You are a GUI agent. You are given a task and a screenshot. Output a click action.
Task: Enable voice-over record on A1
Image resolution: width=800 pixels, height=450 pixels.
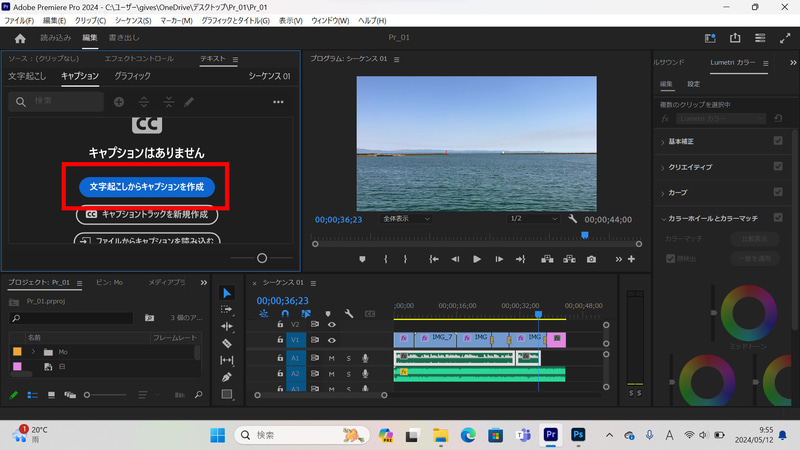coord(365,358)
